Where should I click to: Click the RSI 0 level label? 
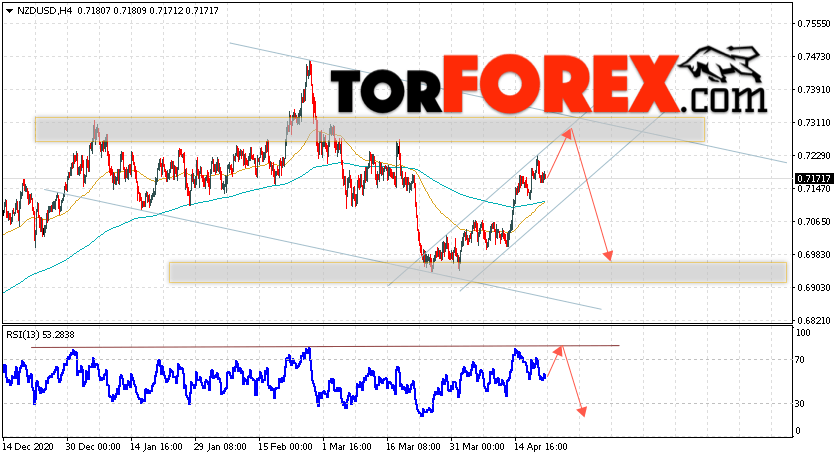798,431
